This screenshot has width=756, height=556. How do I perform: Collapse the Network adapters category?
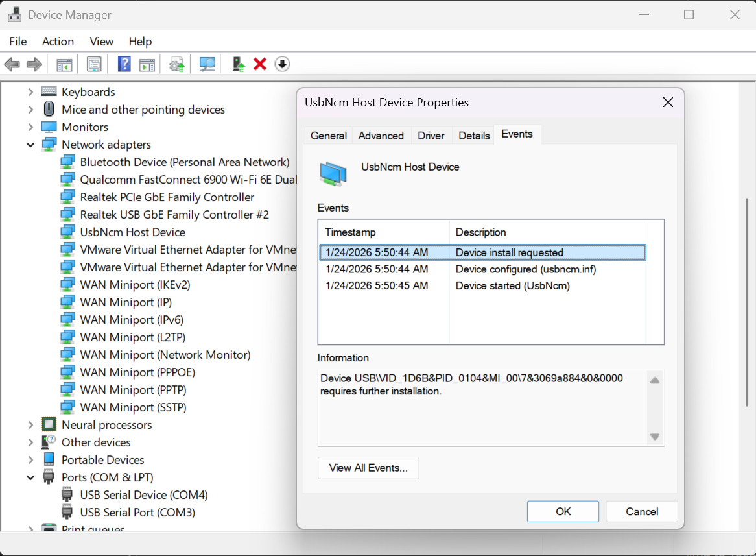[x=30, y=145]
